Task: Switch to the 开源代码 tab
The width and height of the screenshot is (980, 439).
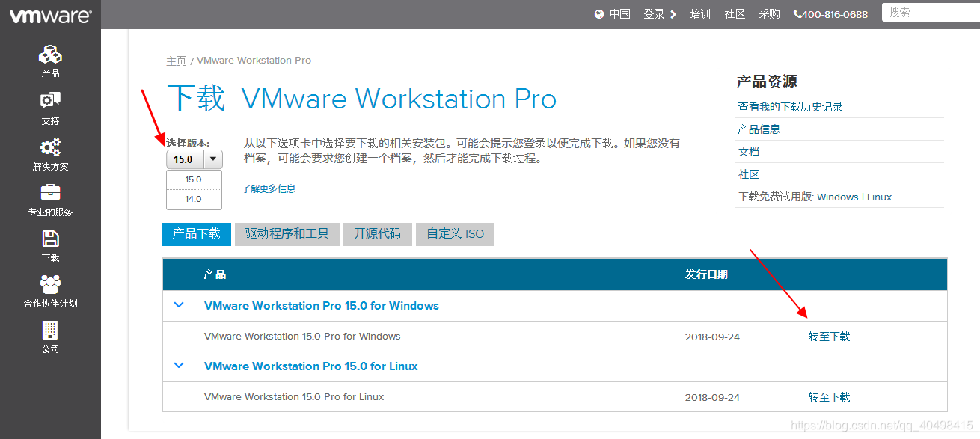Action: point(378,233)
